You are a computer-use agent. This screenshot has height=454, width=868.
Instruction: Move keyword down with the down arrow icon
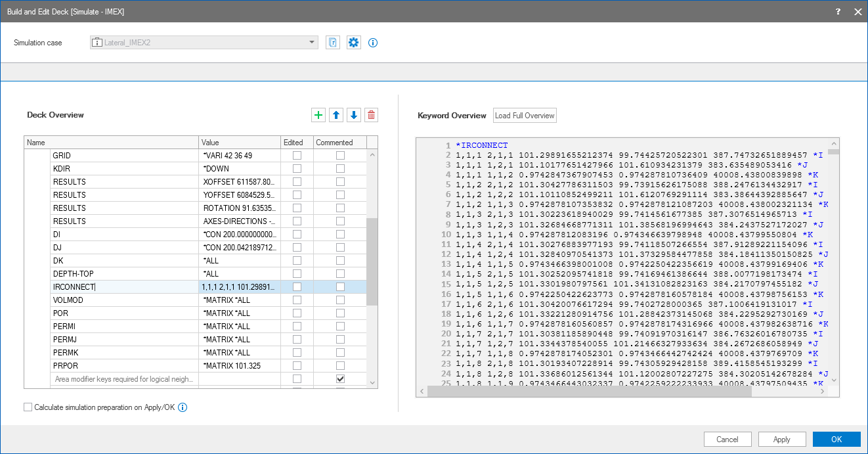(354, 115)
